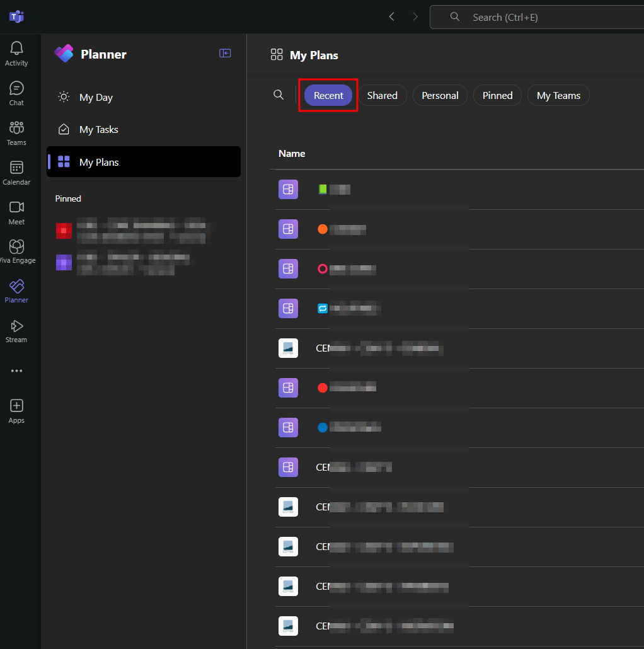Open the Stream app icon
The width and height of the screenshot is (644, 649).
pos(16,328)
